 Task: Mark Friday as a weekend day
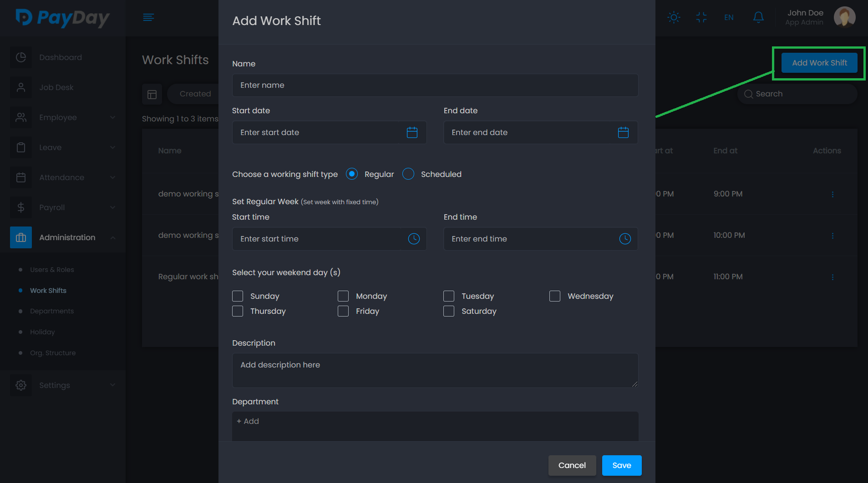(x=343, y=311)
